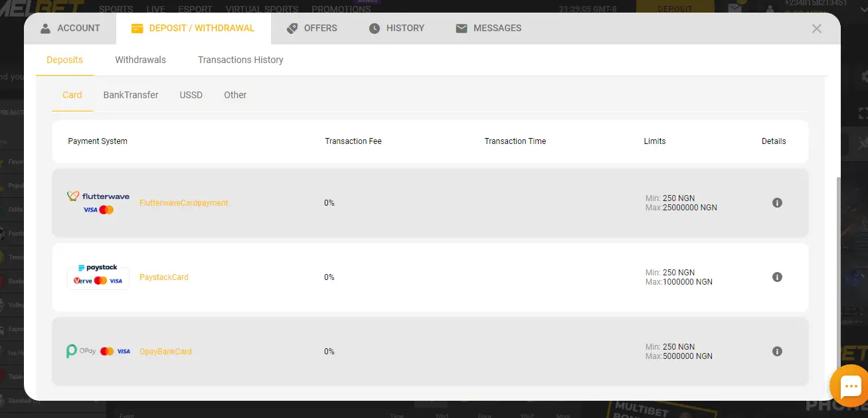Click the Paystack logo

point(98,277)
